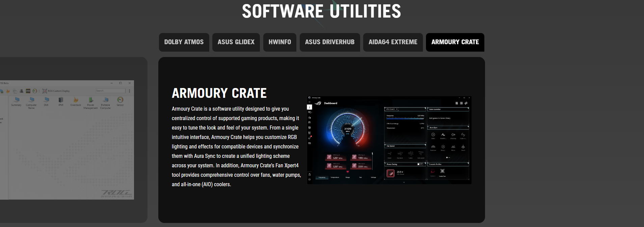Select the Frequency tab under the gauge
The height and width of the screenshot is (227, 644).
(322, 177)
